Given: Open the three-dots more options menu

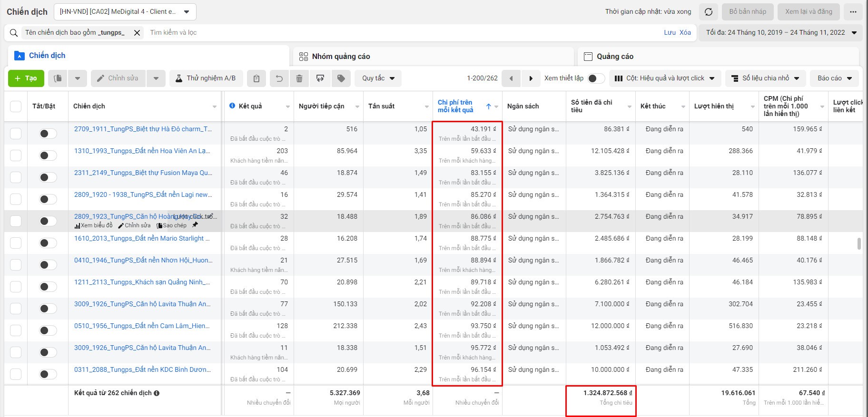Looking at the screenshot, I should point(853,12).
